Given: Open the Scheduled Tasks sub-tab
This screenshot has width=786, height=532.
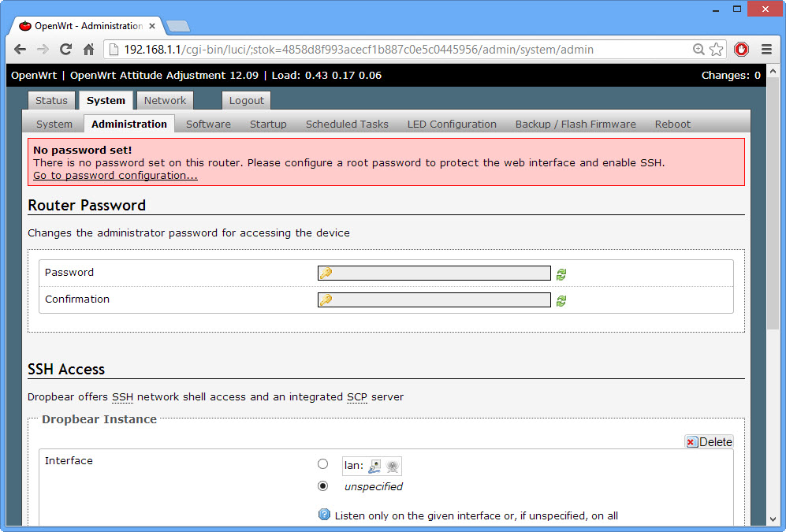Looking at the screenshot, I should pyautogui.click(x=347, y=124).
